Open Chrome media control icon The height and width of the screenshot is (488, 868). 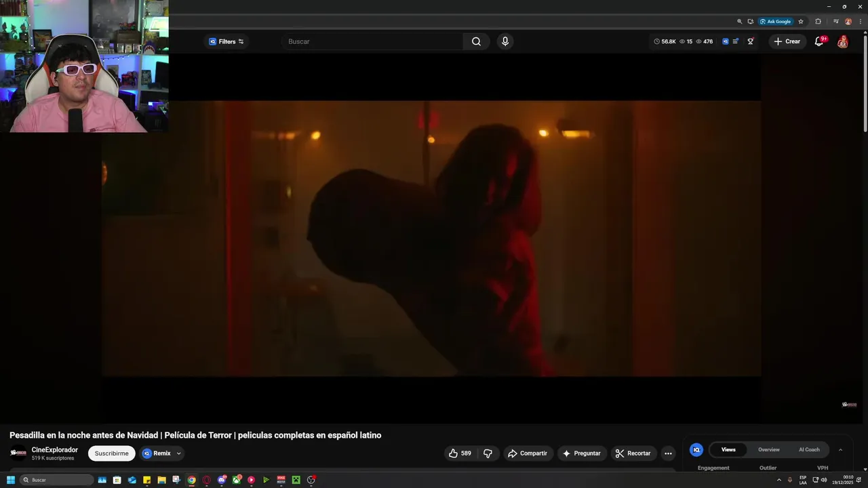coord(836,21)
